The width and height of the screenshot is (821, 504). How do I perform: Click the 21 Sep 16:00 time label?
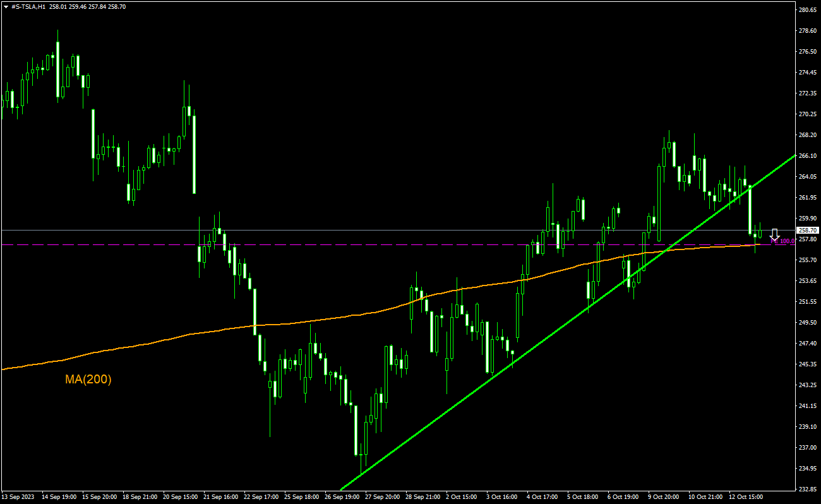tap(221, 497)
